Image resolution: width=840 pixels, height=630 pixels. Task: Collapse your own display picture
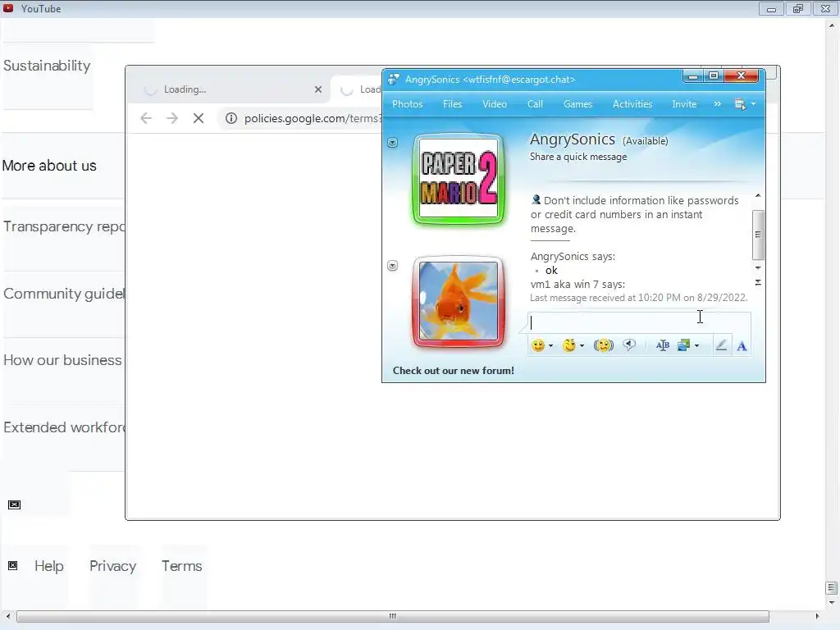click(x=393, y=266)
